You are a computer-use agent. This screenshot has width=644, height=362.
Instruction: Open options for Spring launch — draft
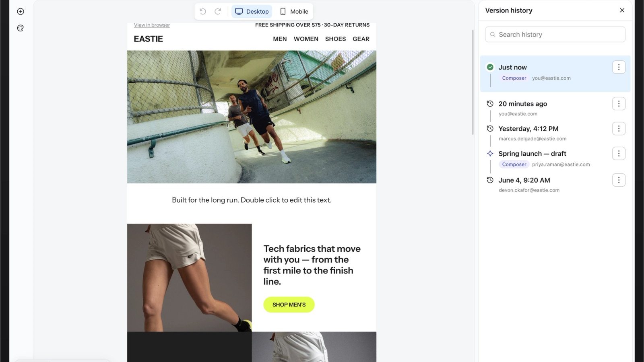coord(619,154)
